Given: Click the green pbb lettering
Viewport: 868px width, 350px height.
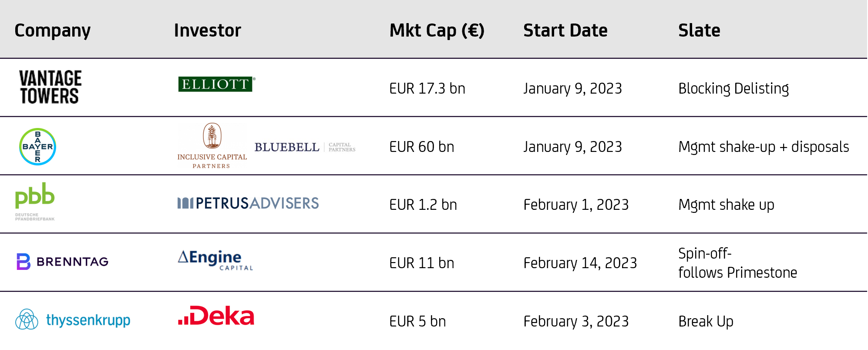Looking at the screenshot, I should (x=35, y=195).
